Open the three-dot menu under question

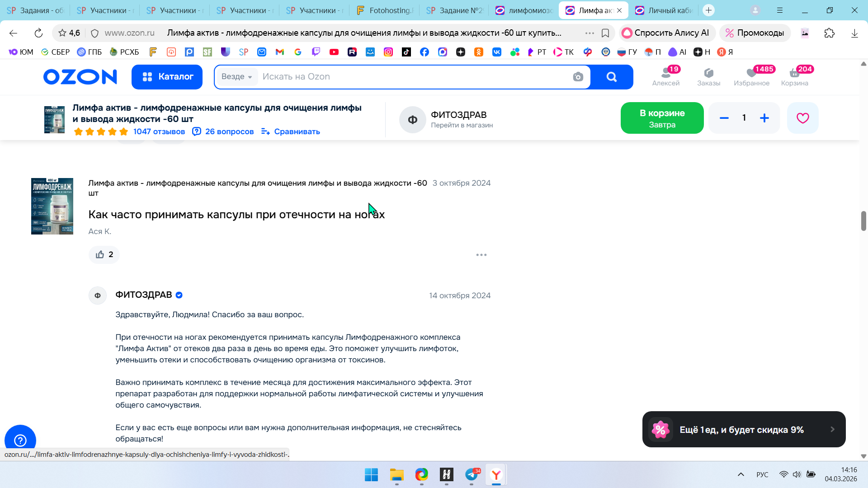tap(481, 255)
